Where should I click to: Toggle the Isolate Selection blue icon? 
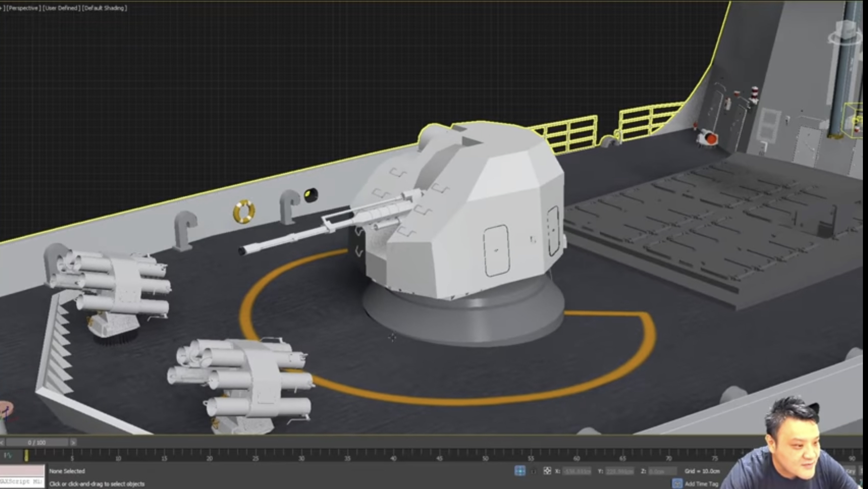point(520,471)
